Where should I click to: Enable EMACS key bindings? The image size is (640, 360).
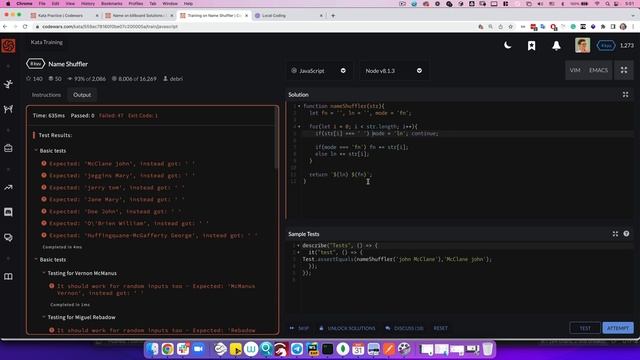coord(598,70)
